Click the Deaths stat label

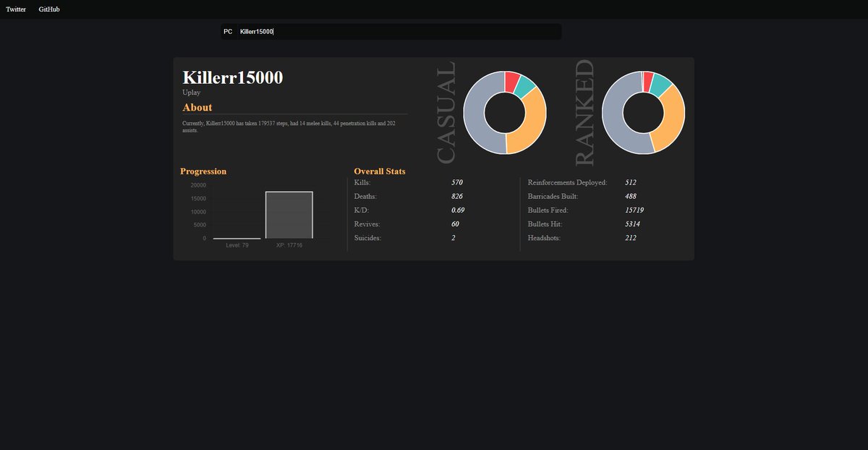coord(365,196)
